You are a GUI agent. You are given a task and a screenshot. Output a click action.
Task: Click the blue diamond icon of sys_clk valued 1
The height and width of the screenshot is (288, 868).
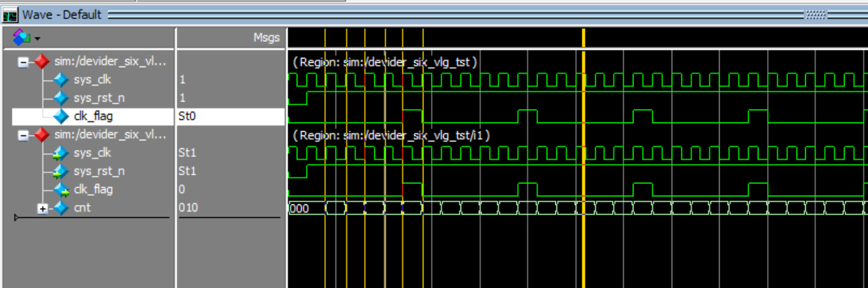point(60,80)
